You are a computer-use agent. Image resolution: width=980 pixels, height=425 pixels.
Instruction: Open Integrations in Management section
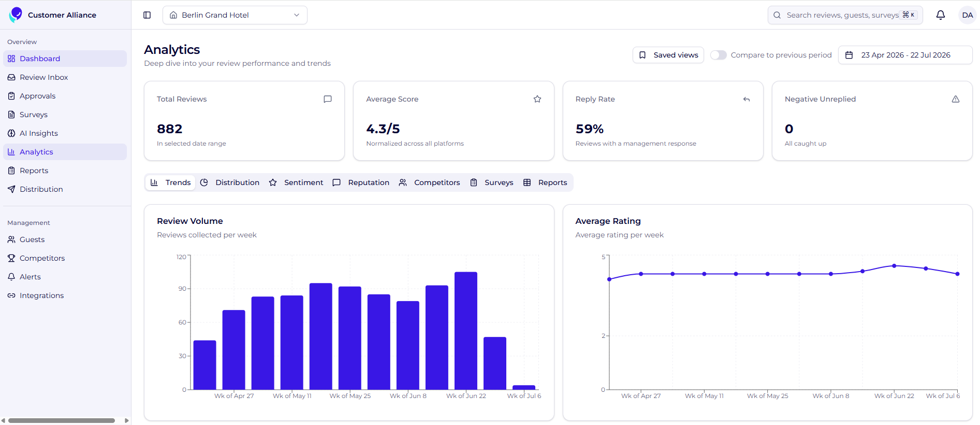[65, 295]
